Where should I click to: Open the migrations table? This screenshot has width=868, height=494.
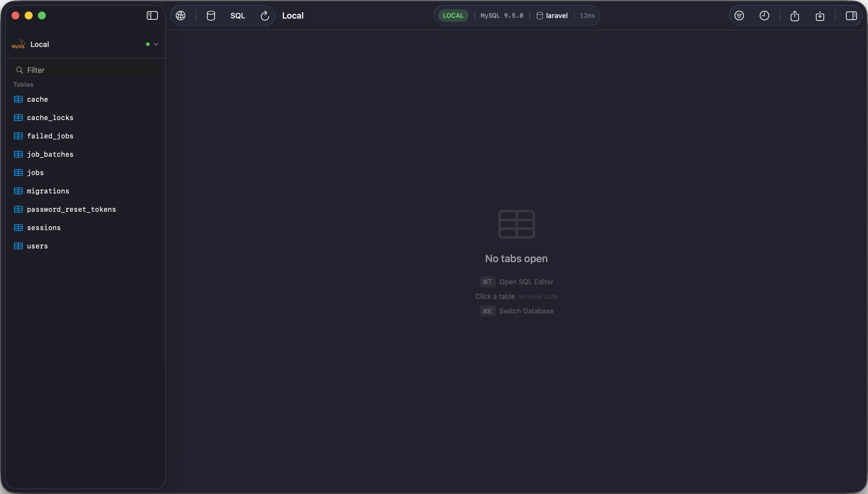(x=48, y=191)
